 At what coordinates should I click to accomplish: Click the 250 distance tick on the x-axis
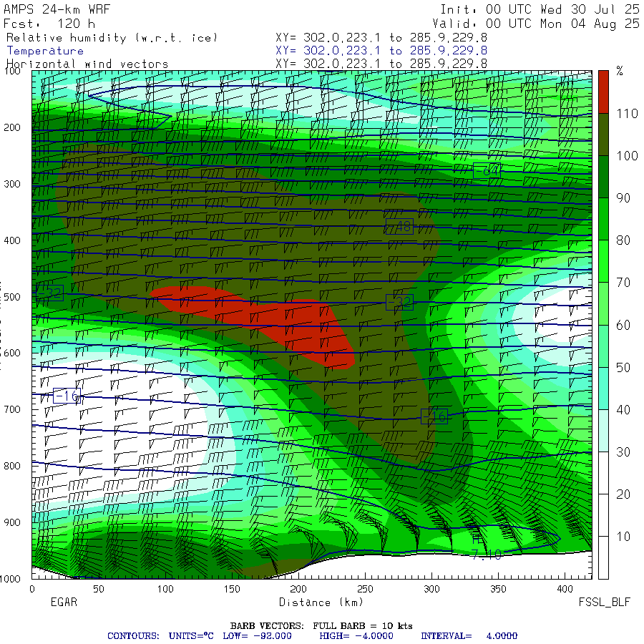click(x=365, y=589)
